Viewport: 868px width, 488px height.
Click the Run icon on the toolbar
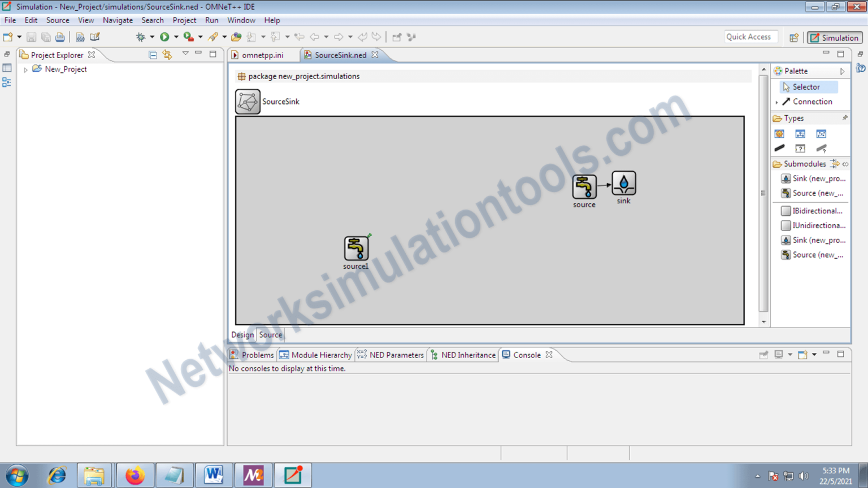[165, 37]
